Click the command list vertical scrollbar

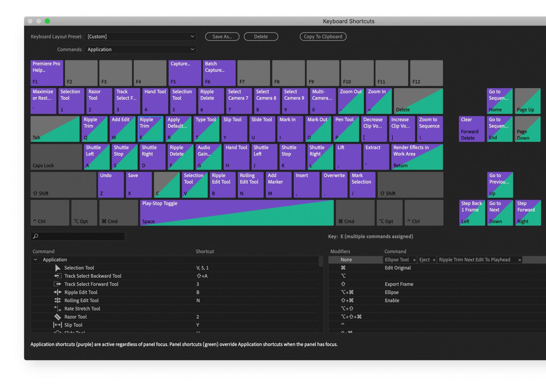click(x=321, y=262)
